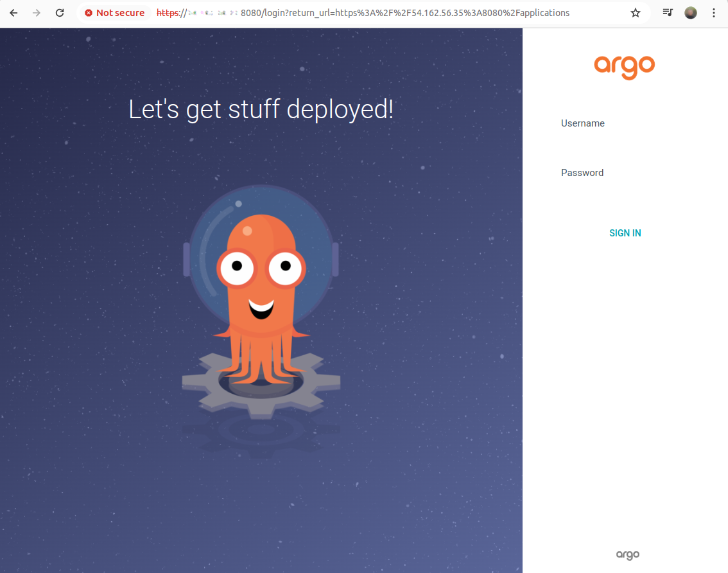
Task: Click the 'Let's get stuff deployed!' headline
Action: 261,110
